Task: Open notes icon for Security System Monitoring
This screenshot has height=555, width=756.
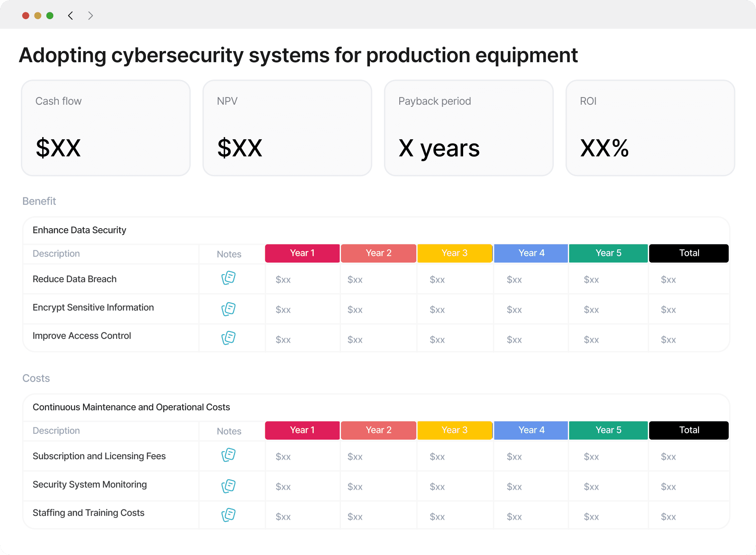Action: click(x=229, y=486)
